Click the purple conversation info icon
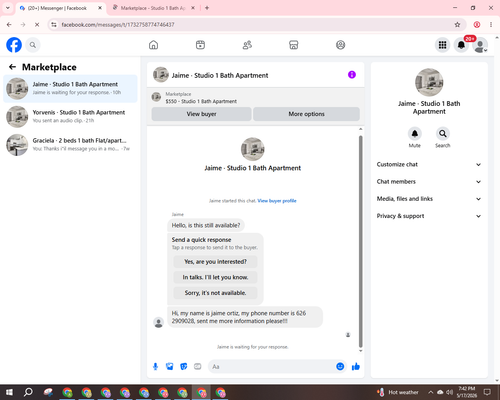500x400 pixels. [x=352, y=75]
